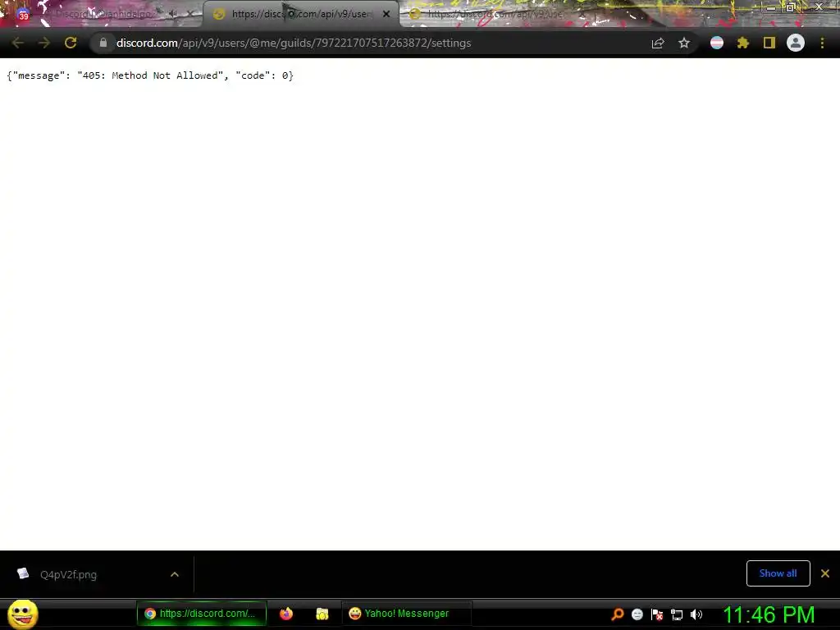This screenshot has width=840, height=630.
Task: Open the Extensions puzzle menu
Action: [x=743, y=43]
